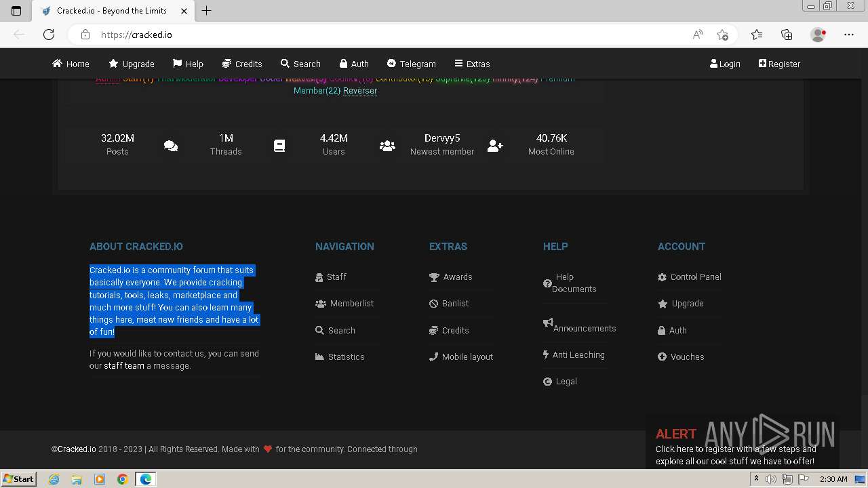Open the Help nav menu
Viewport: 868px width, 488px height.
pos(188,64)
